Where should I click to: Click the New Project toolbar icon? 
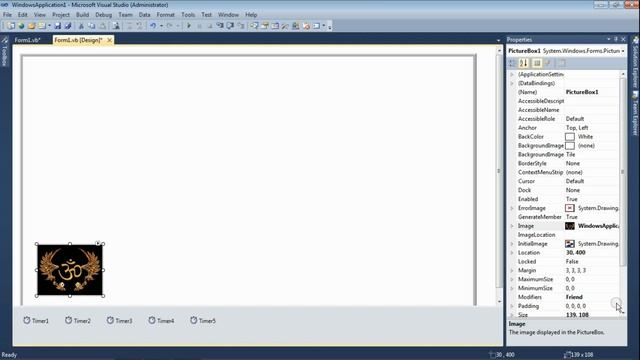[11, 26]
